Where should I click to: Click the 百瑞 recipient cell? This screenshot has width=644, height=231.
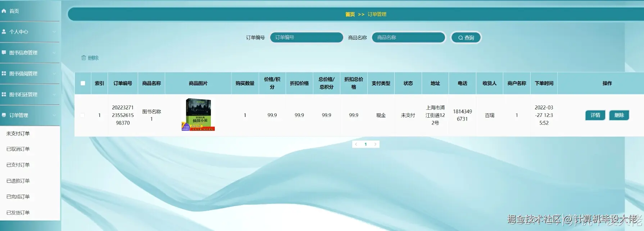(x=490, y=115)
